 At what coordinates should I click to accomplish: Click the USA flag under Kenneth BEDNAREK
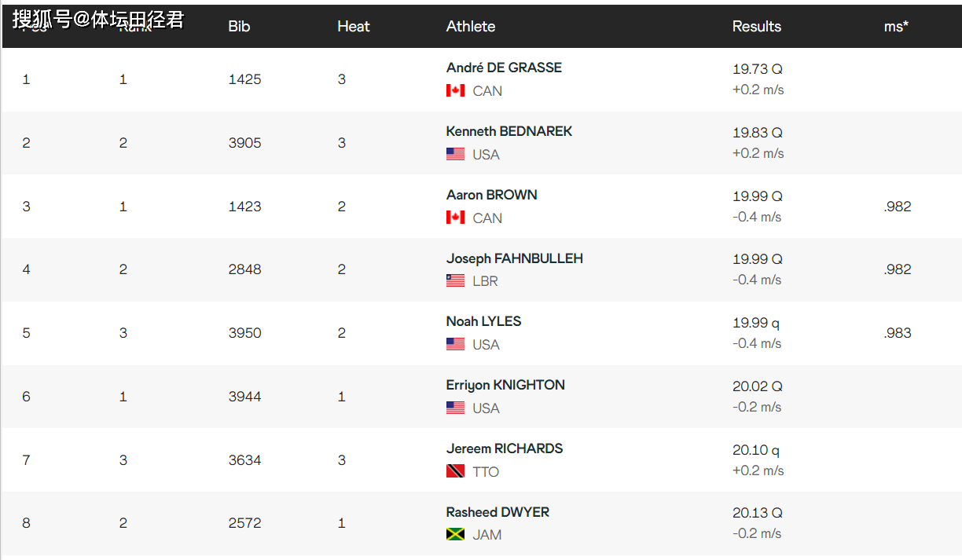pos(455,154)
